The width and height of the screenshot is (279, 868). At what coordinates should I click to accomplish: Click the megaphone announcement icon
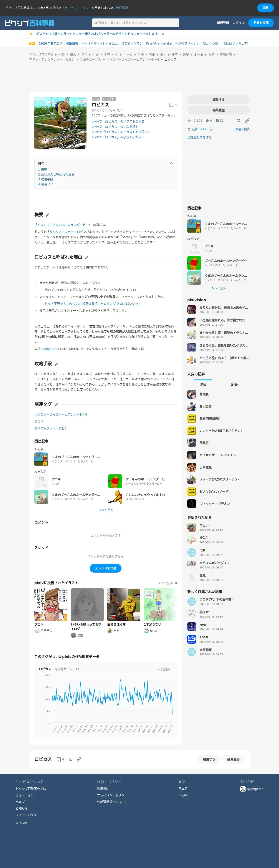[31, 34]
